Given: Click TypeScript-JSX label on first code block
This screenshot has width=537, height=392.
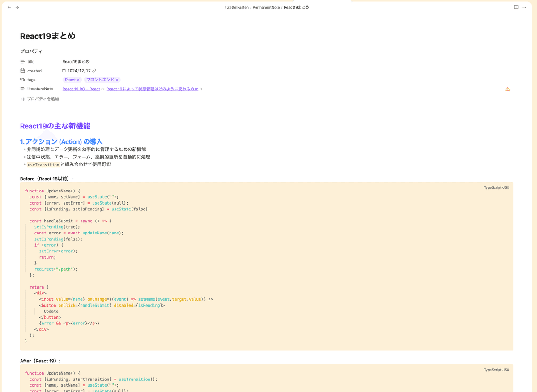Looking at the screenshot, I should tap(496, 187).
